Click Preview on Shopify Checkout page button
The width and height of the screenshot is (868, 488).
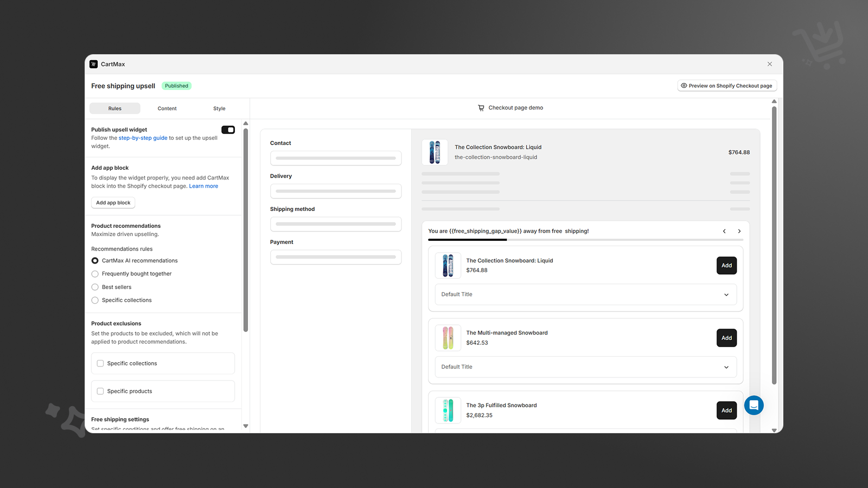tap(727, 86)
